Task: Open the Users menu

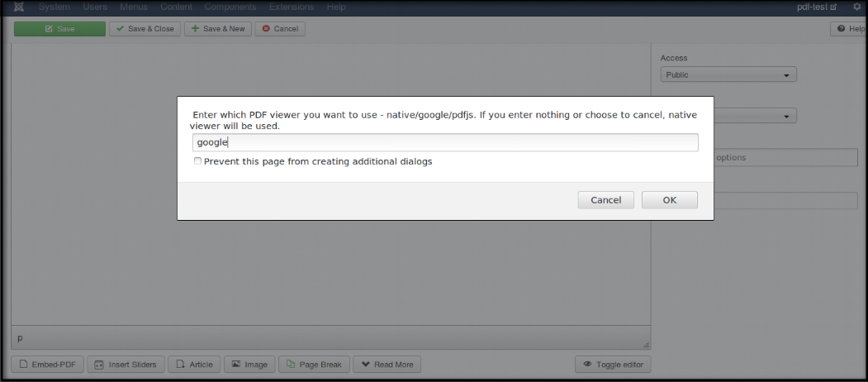Action: [x=95, y=7]
